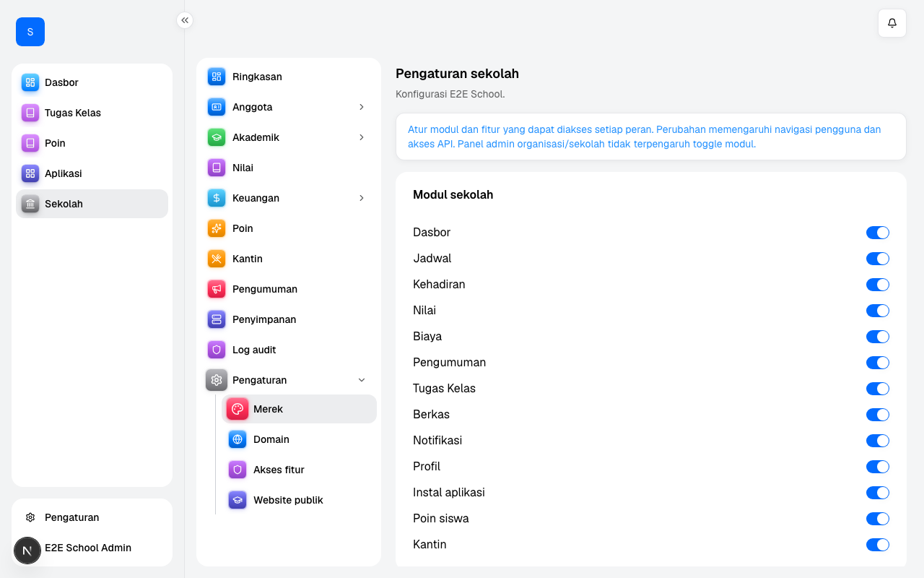Open the Website publik menu entry
Screen dimensions: 924x578
pos(300,500)
